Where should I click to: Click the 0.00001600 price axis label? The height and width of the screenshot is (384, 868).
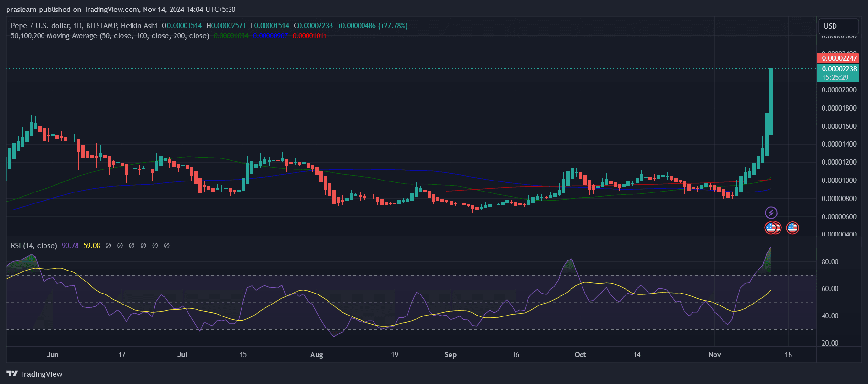pos(839,126)
